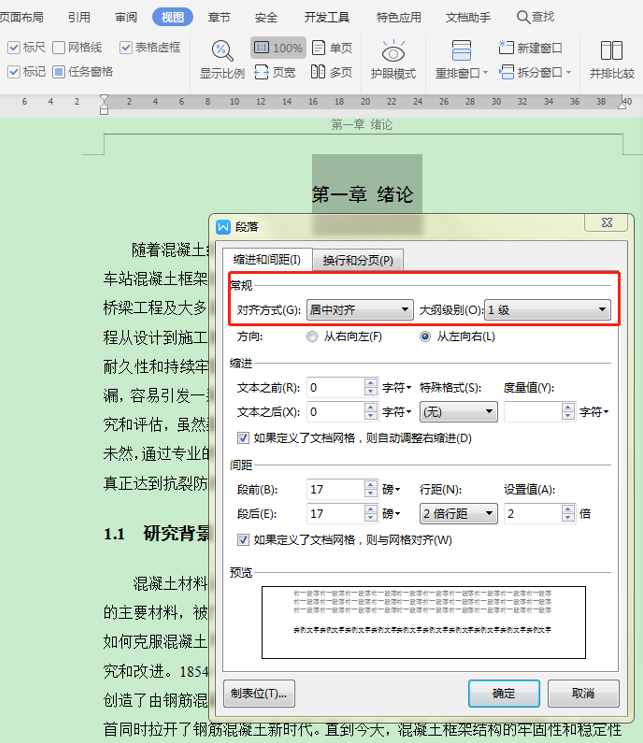Click the WPS logo in 段落 dialog title
Screen dimensions: 643x743
tap(223, 227)
